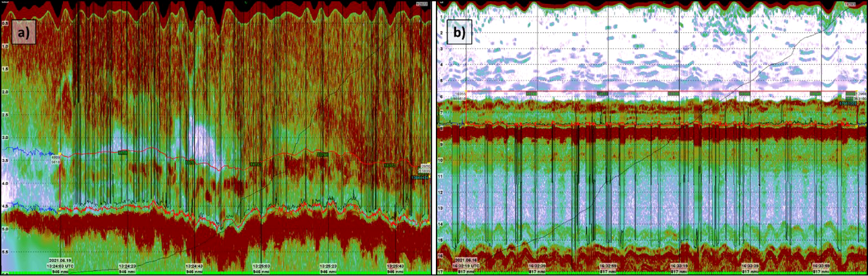Select the 16:33:19 time marker
Image resolution: width=868 pixels, height=276 pixels.
click(680, 264)
